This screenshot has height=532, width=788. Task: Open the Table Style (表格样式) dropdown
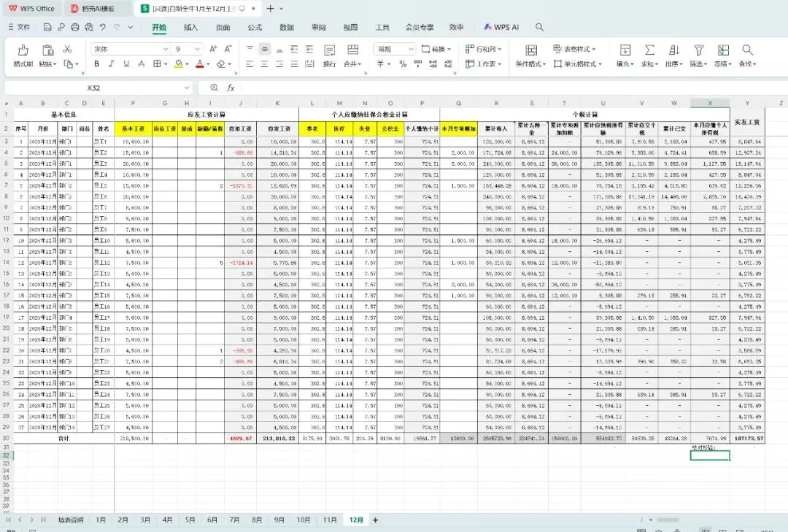tap(574, 49)
